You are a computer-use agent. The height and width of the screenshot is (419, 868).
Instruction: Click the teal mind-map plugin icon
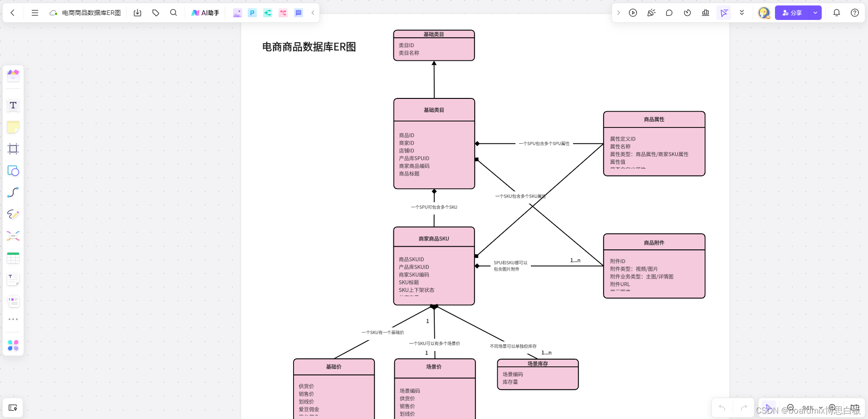(268, 13)
